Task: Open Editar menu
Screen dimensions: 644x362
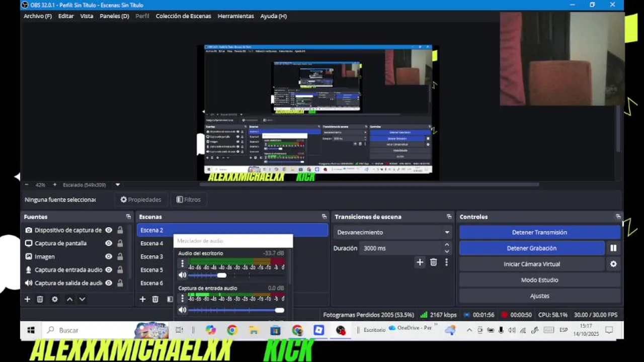Action: (66, 16)
